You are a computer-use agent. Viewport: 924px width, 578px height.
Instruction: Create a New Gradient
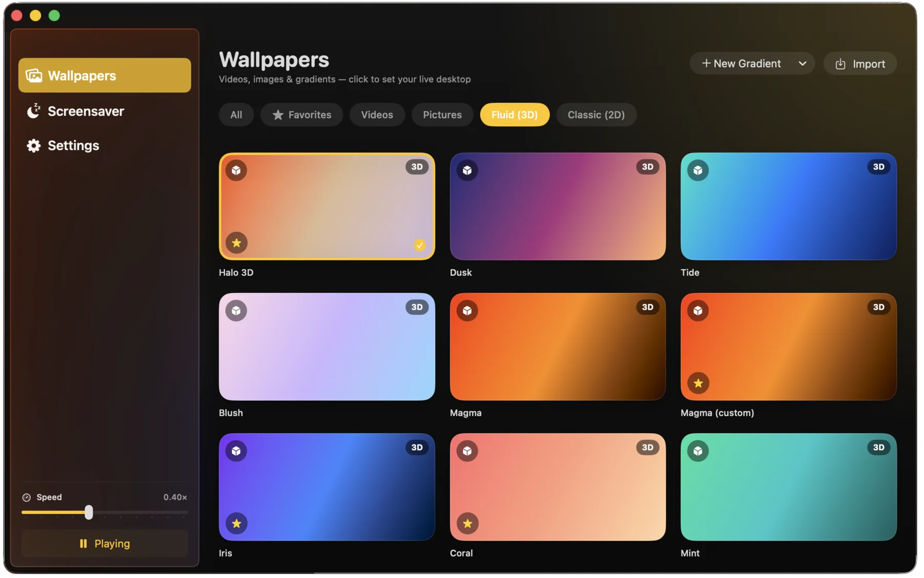tap(741, 64)
